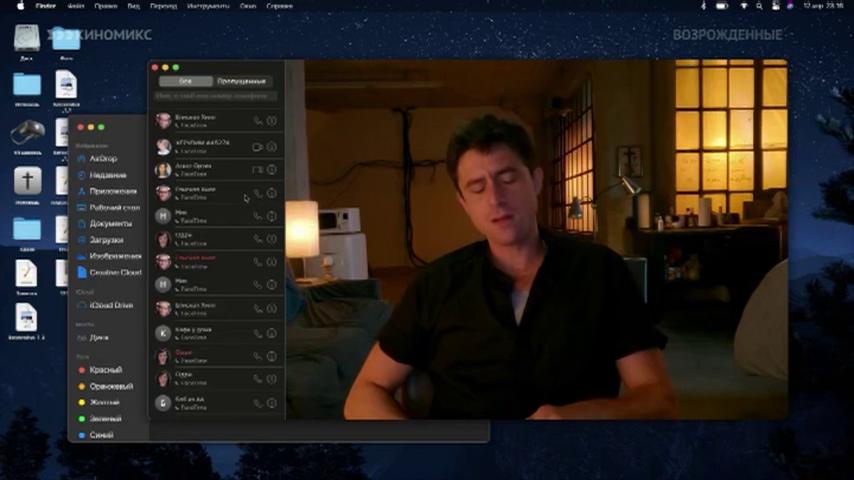
Task: Click the video camera icon on the second call entry
Action: (258, 147)
